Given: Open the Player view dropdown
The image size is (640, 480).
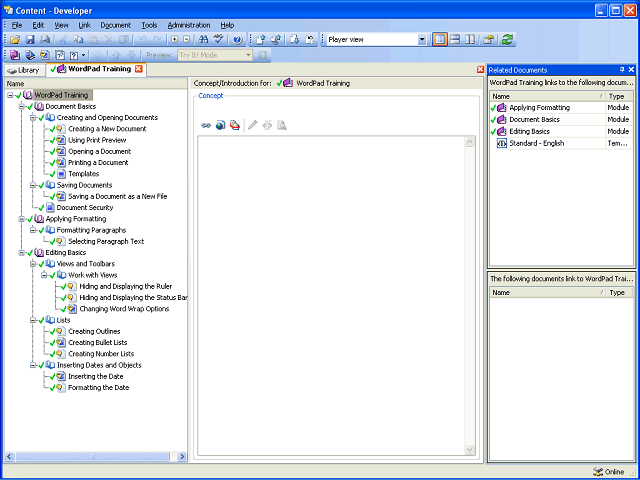Looking at the screenshot, I should coord(422,40).
